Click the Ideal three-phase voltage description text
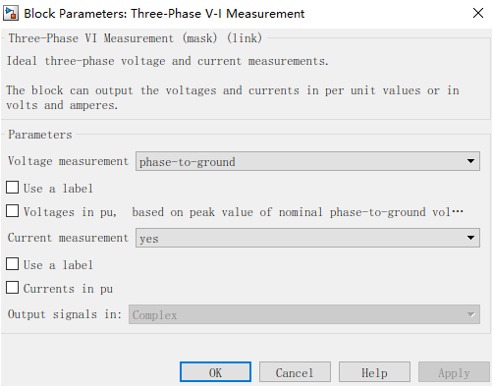The width and height of the screenshot is (493, 388). [167, 61]
